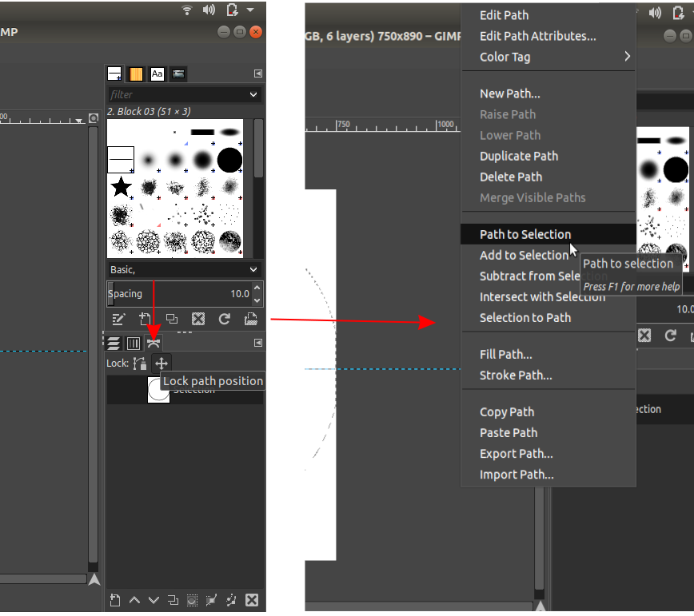Viewport: 694px width, 616px height.
Task: Click the Create new brush icon
Action: [x=145, y=319]
